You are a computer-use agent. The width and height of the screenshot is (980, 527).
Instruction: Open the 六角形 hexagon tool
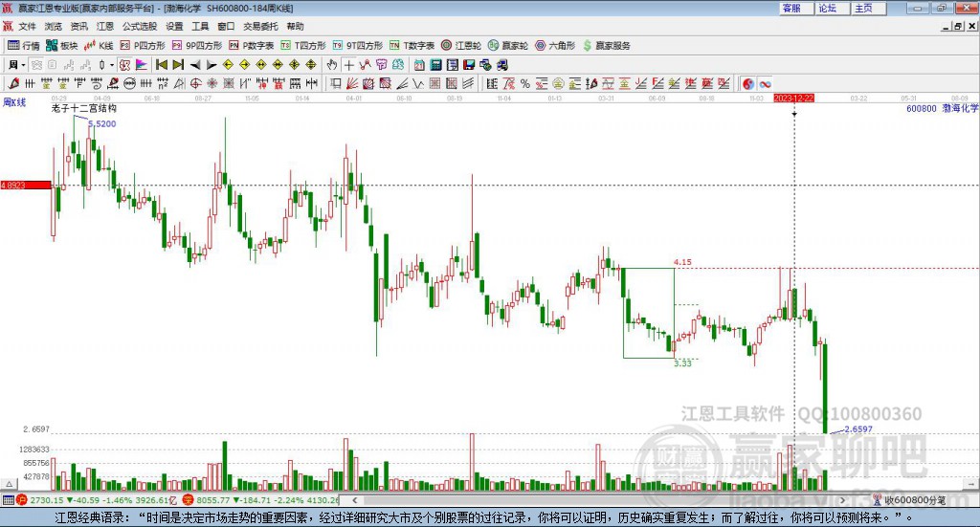(x=555, y=46)
